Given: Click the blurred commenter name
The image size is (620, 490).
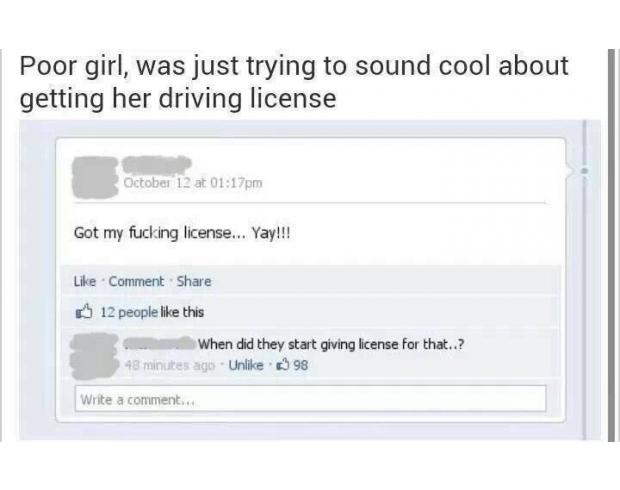Looking at the screenshot, I should (x=160, y=343).
